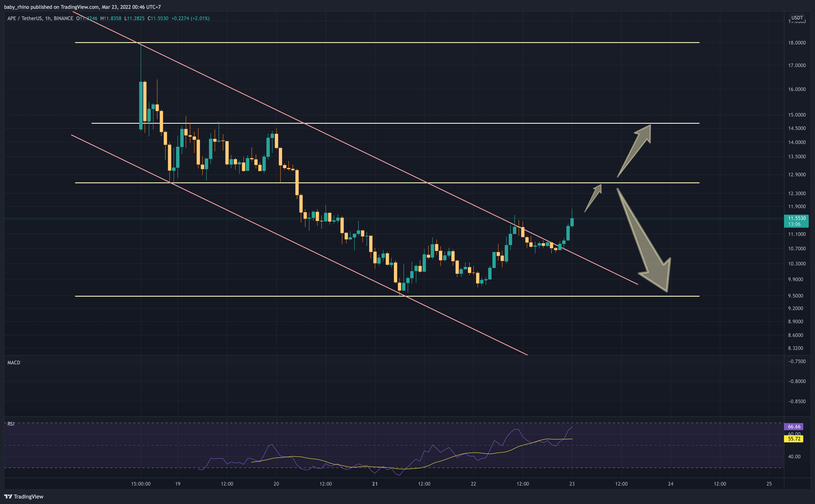Click the date label 21 on time axis
Viewport: 815px width, 504px height.
(x=375, y=484)
